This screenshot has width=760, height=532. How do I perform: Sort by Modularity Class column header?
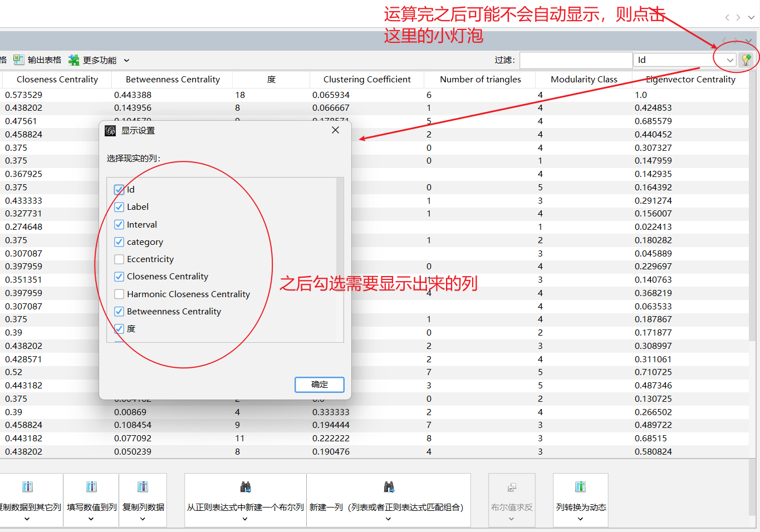point(584,80)
